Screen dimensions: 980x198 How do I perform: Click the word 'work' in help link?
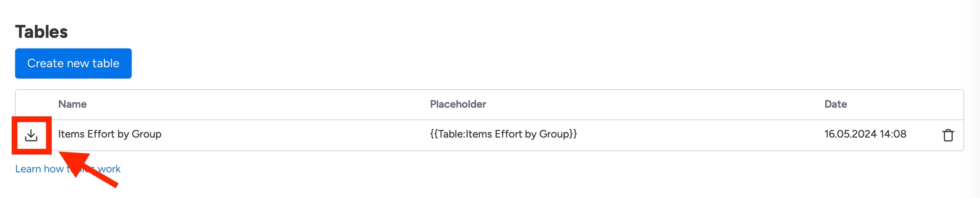tap(110, 169)
